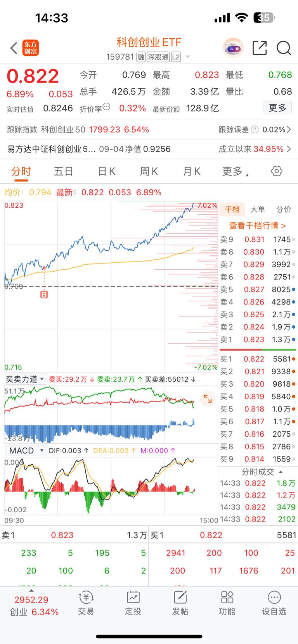The height and width of the screenshot is (644, 298).
Task: Switch to the 日K tab
Action: click(107, 171)
